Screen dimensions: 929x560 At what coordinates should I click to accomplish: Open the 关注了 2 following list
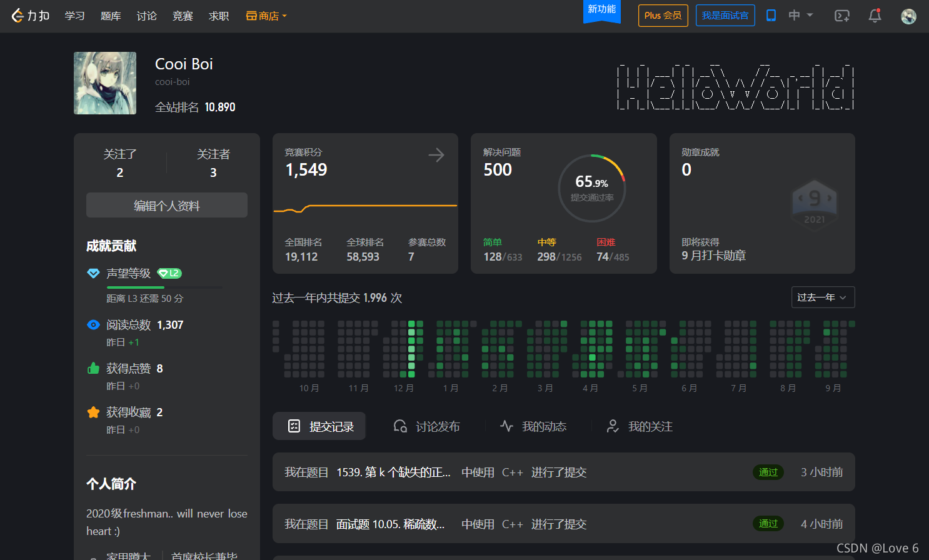point(120,163)
